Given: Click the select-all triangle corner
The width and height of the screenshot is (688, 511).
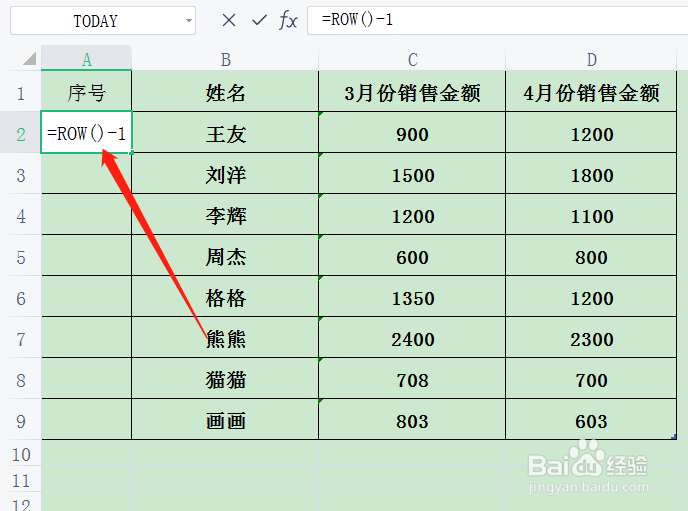Looking at the screenshot, I should tap(29, 58).
